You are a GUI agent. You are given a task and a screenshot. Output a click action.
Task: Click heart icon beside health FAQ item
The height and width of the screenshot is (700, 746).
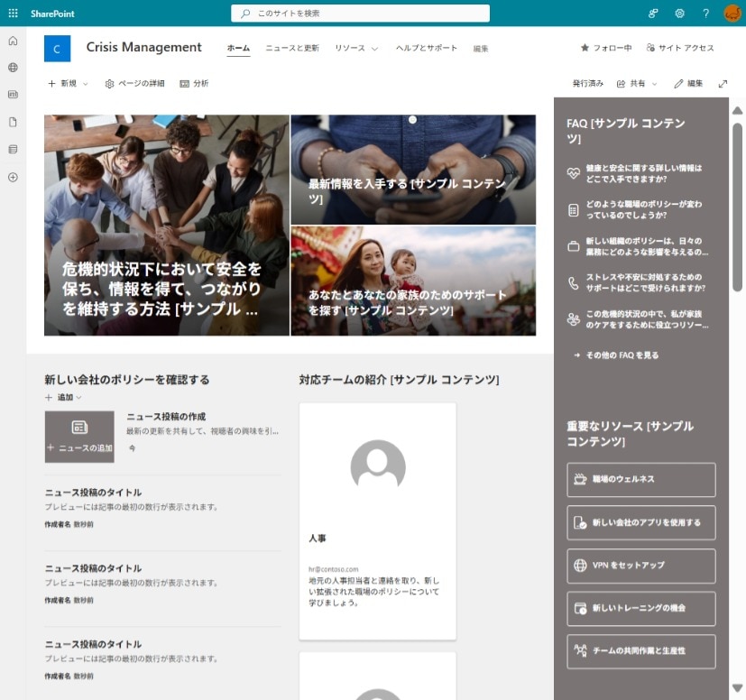(574, 173)
